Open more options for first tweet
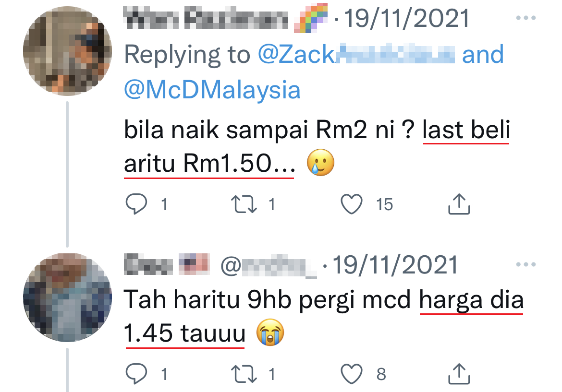 526,18
